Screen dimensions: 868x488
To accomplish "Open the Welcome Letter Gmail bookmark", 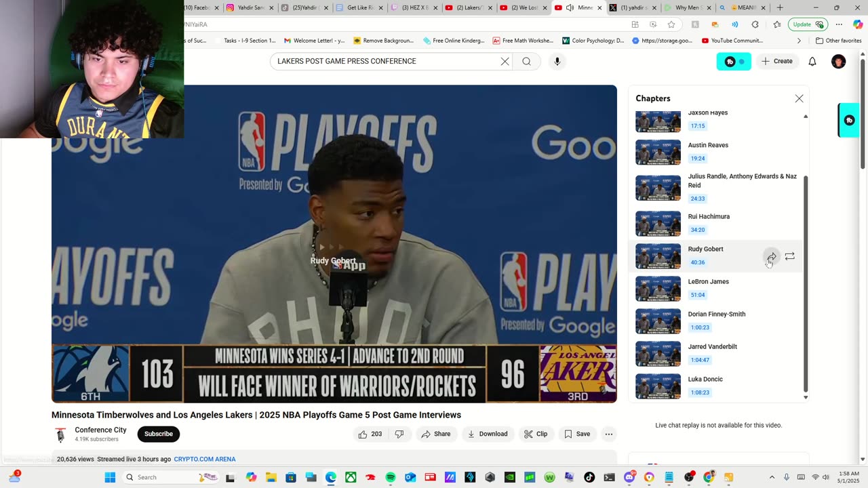I will tap(315, 41).
